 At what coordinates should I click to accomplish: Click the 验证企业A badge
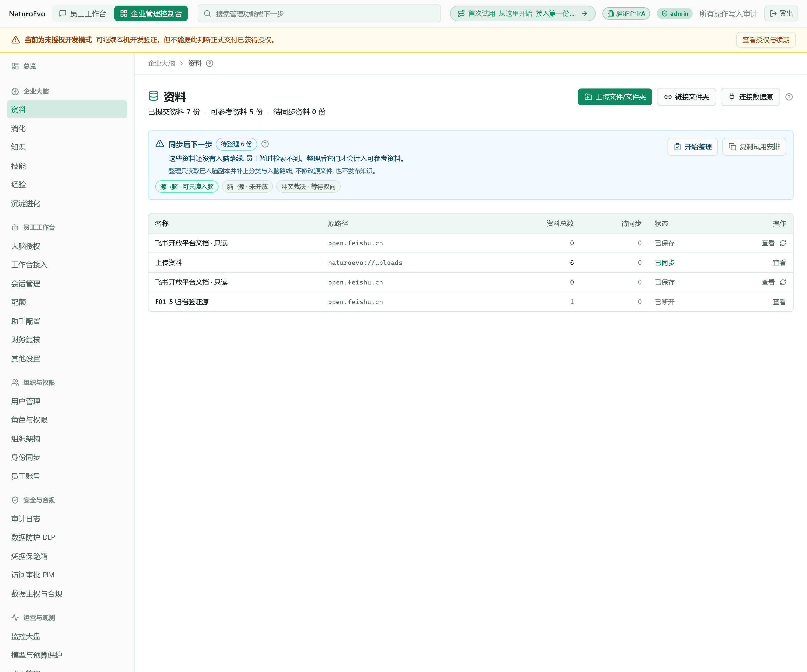[x=626, y=13]
